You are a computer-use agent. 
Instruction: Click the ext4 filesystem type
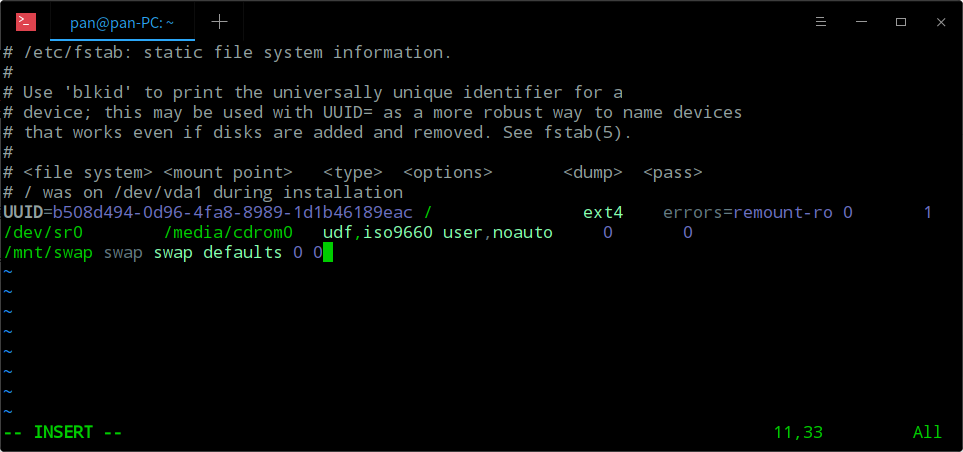click(x=602, y=212)
